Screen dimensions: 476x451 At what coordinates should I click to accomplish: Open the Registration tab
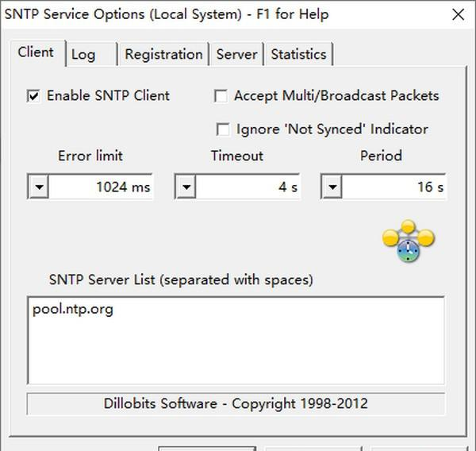coord(163,54)
